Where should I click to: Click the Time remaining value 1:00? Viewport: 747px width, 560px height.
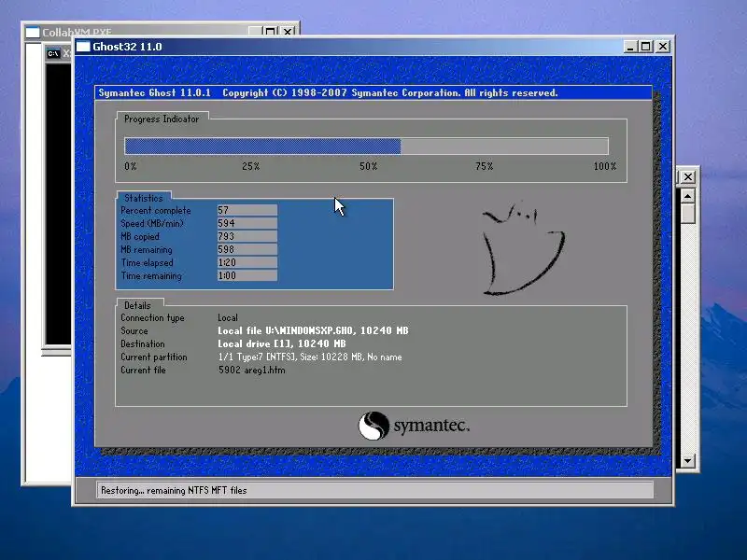point(247,275)
